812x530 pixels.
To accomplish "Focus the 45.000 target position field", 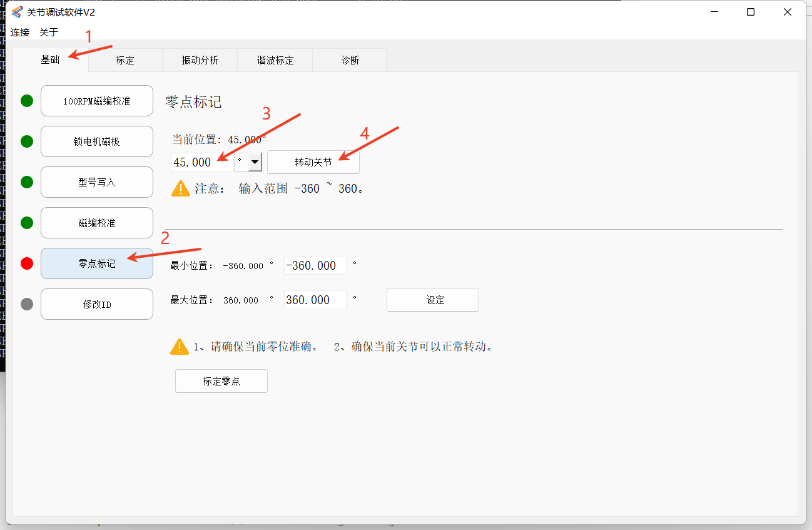I will tap(202, 162).
